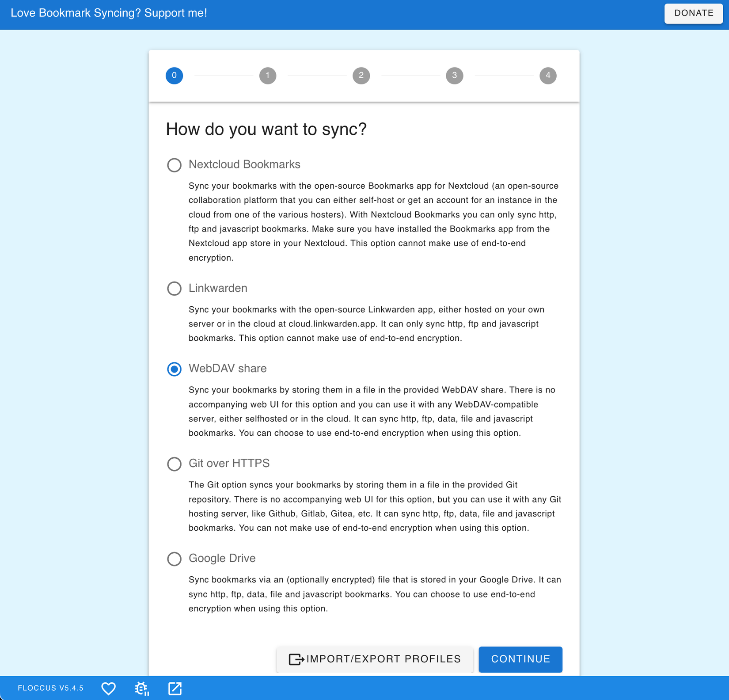Image resolution: width=729 pixels, height=700 pixels.
Task: Open debug logs via the bug icon
Action: [x=141, y=688]
